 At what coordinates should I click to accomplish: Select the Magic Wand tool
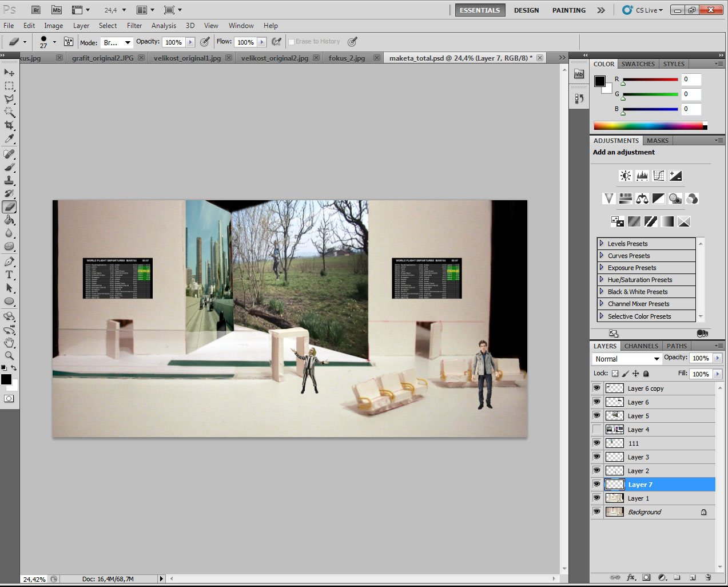9,112
